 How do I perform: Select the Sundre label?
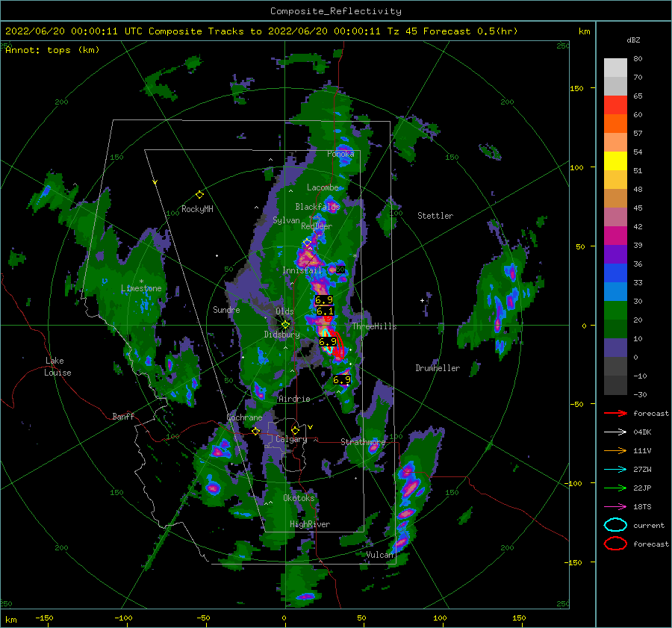(x=226, y=309)
